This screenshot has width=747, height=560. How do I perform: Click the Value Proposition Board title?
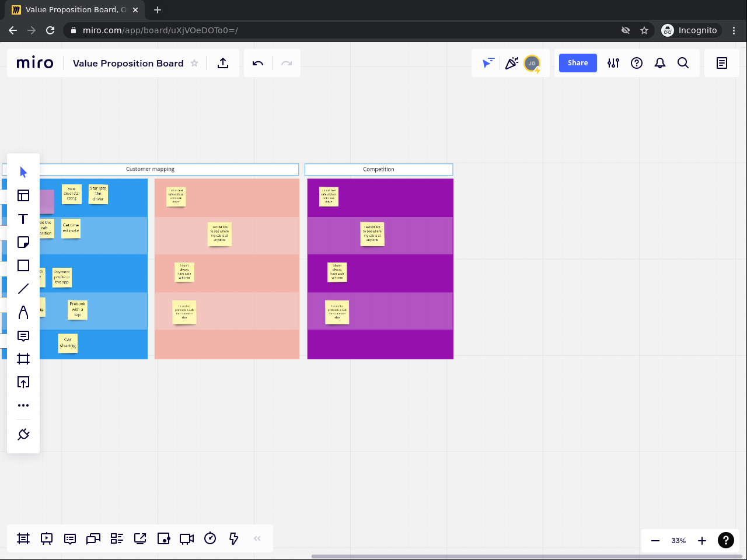128,63
